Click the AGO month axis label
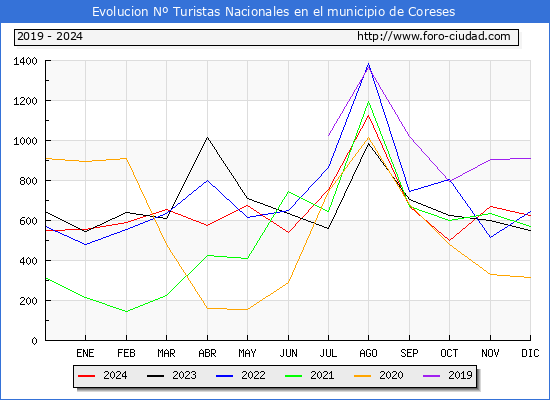Viewport: 550px width, 400px height. pos(368,353)
